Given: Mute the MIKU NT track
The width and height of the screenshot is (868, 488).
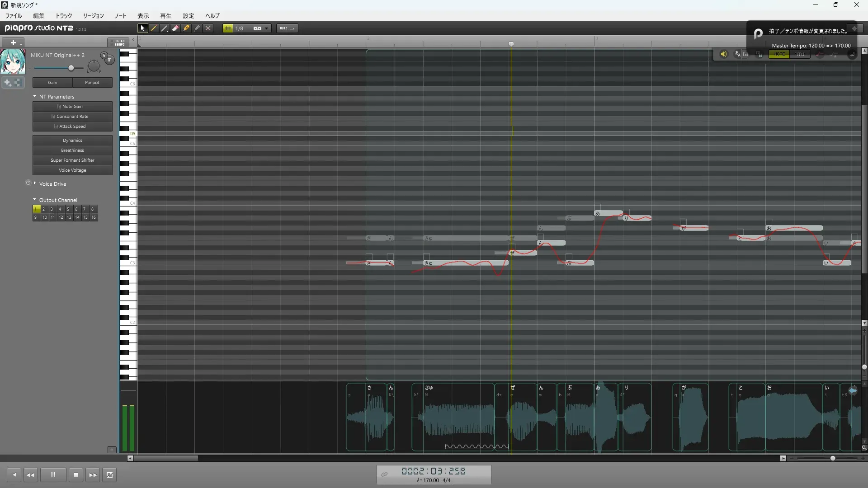Looking at the screenshot, I should tap(109, 60).
